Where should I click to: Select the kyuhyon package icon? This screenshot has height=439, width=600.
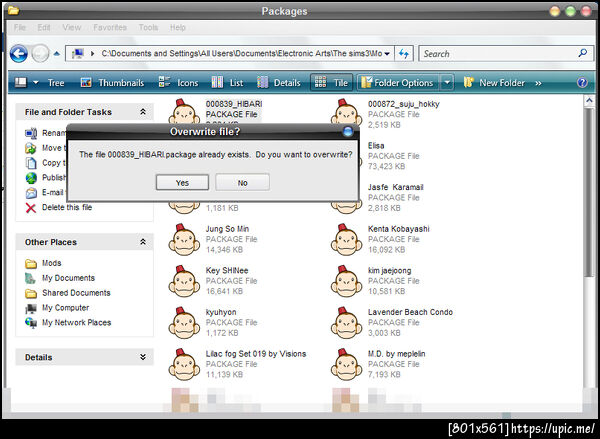(184, 323)
